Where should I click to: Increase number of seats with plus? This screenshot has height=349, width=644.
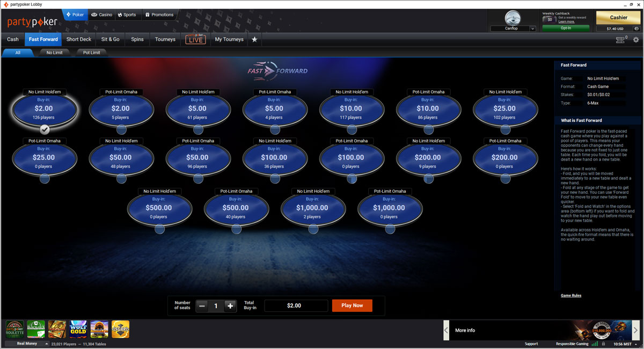(230, 306)
